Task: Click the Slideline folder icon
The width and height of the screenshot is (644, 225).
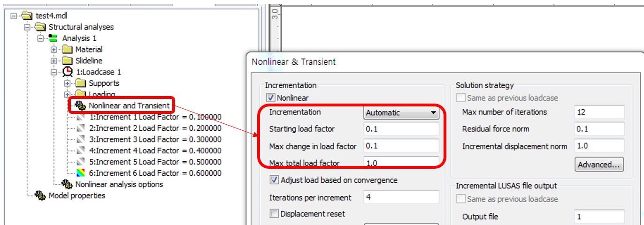Action: coord(68,60)
